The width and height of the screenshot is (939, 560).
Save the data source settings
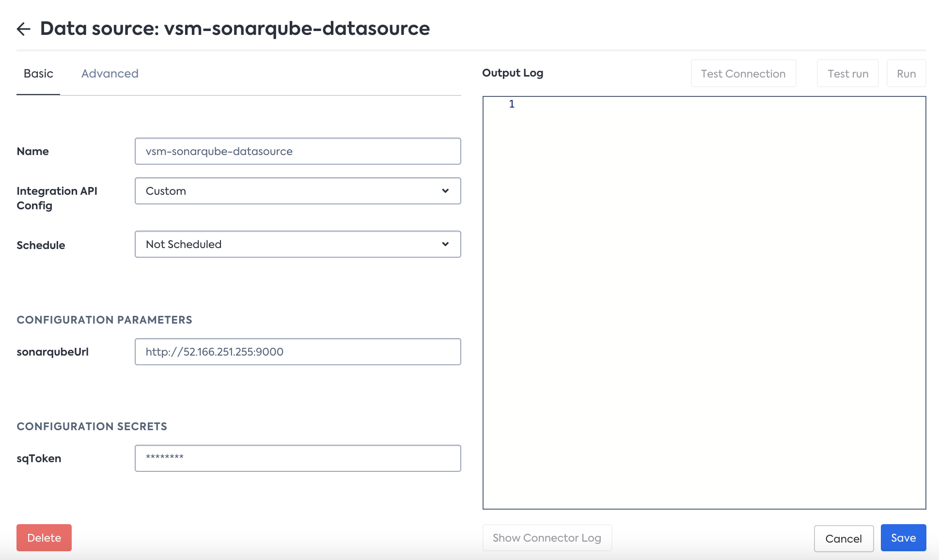[x=903, y=538]
